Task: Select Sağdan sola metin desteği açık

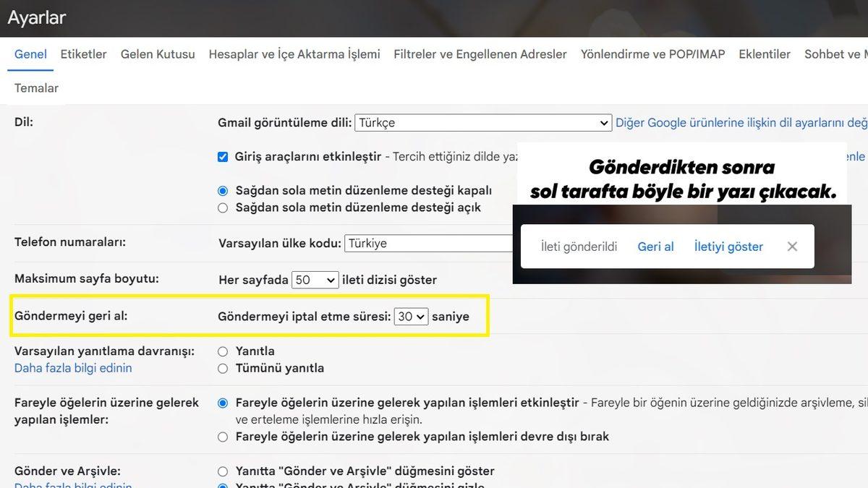Action: coord(223,207)
